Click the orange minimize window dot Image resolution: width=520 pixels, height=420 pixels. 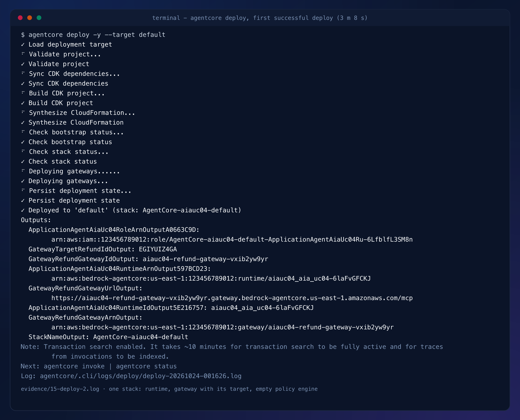[x=29, y=18]
